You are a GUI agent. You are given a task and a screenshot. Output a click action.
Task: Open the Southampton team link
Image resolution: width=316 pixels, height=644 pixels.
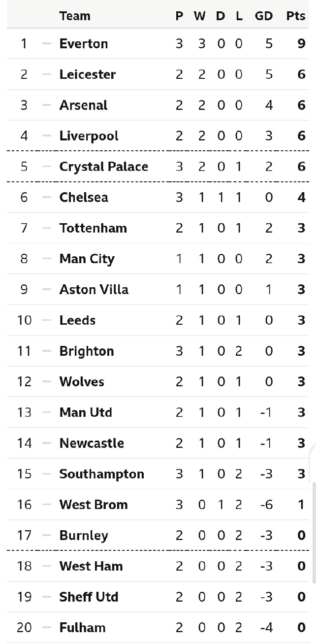101,474
